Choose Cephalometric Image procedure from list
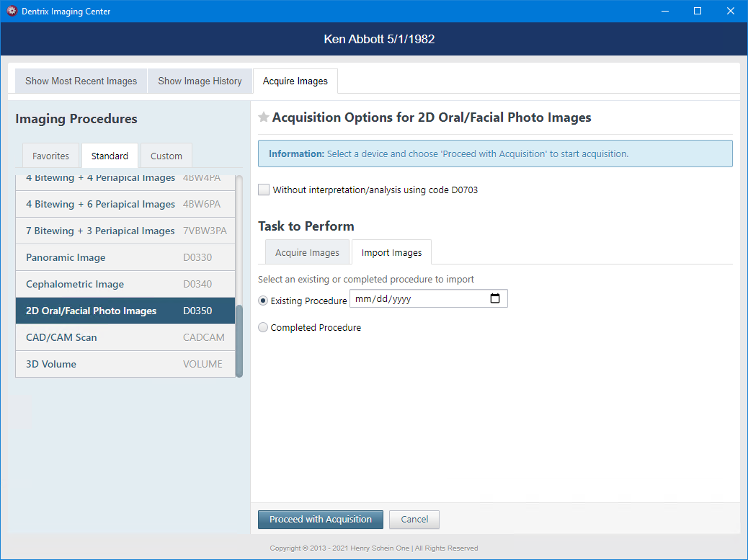 pyautogui.click(x=125, y=284)
